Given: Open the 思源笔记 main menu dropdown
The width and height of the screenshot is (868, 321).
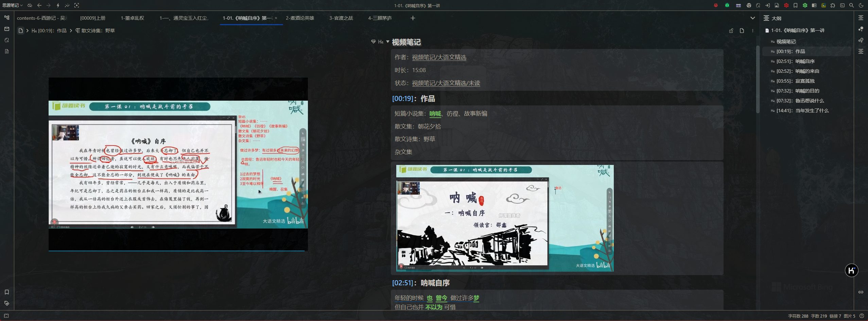Looking at the screenshot, I should 13,5.
